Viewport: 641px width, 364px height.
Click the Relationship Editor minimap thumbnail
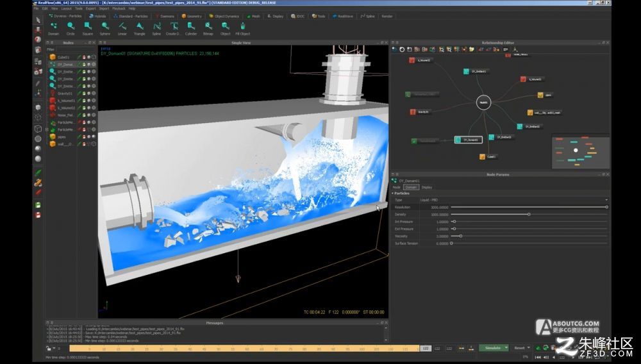tap(581, 151)
